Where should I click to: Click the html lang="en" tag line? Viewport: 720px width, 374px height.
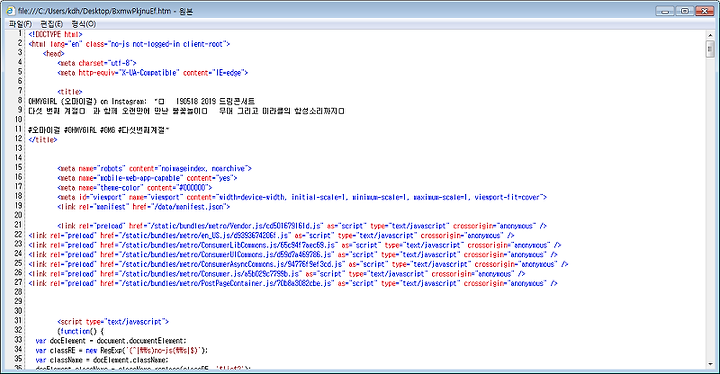click(129, 44)
